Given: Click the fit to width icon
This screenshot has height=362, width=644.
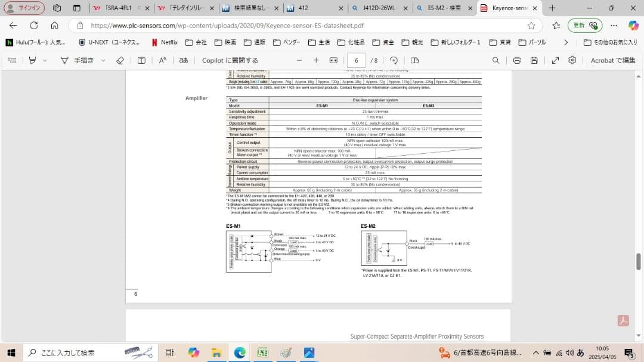Looking at the screenshot, I should pyautogui.click(x=333, y=60).
